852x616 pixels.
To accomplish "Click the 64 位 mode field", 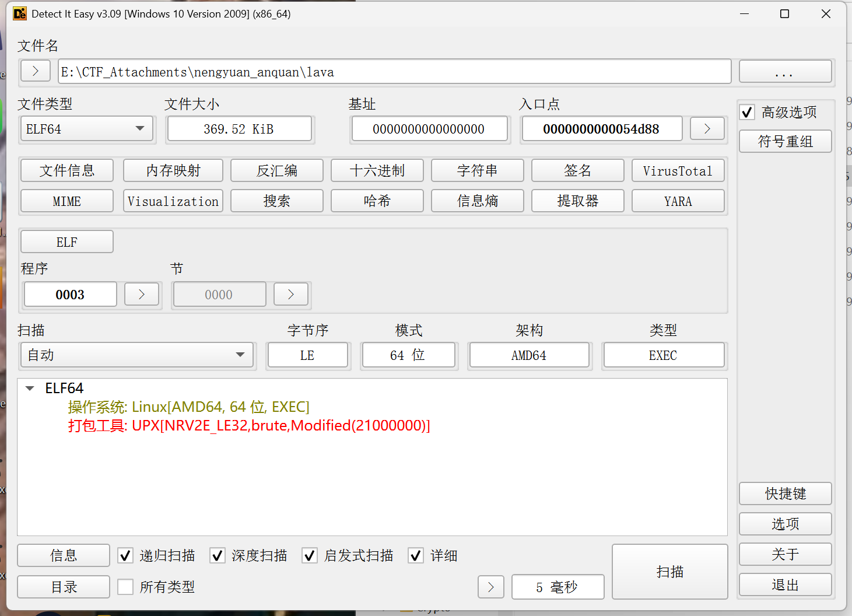I will coord(408,355).
